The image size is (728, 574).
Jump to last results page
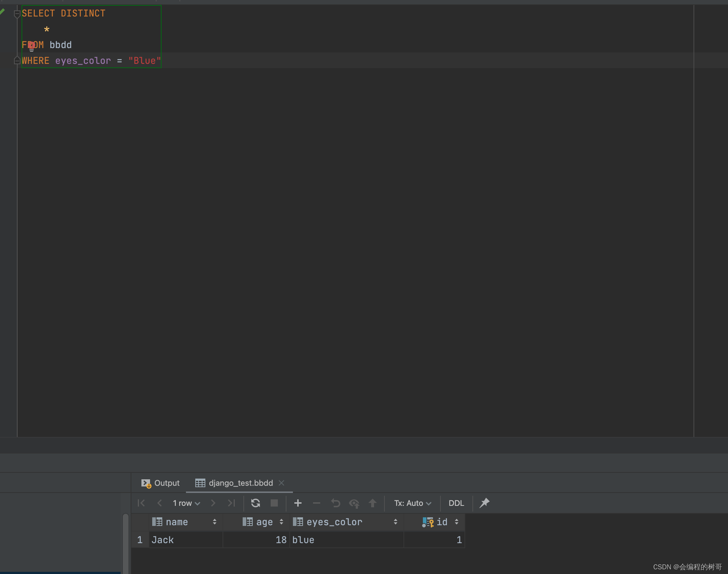coord(232,503)
